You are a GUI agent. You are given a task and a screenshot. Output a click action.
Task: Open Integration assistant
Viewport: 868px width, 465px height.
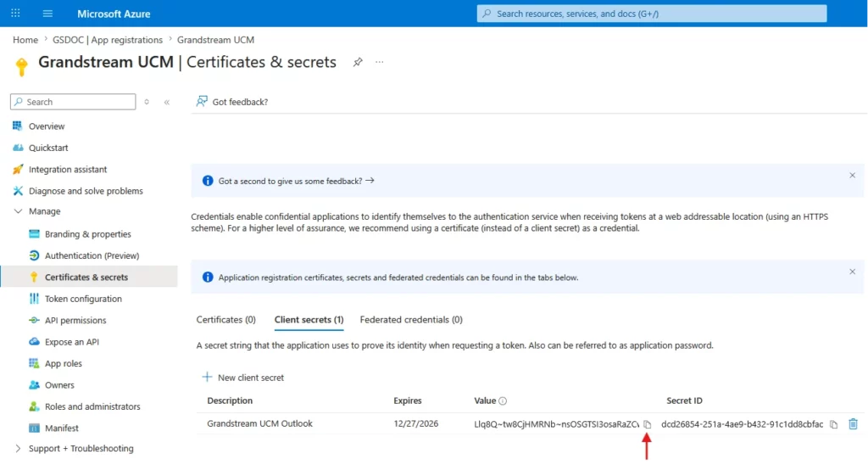[68, 170]
